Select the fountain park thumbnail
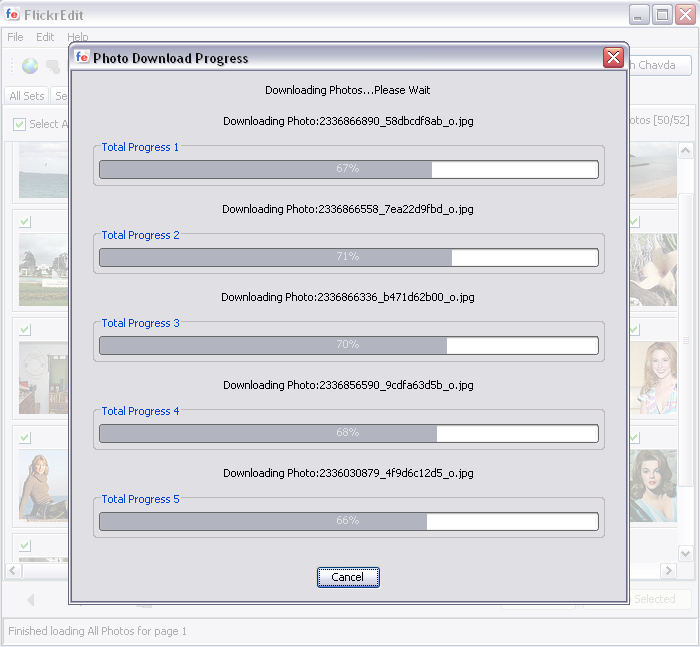The height and width of the screenshot is (647, 700). [x=43, y=269]
